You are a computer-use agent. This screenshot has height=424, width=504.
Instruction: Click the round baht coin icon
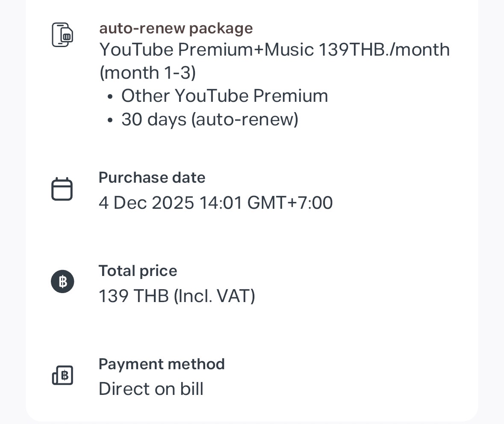click(x=62, y=282)
